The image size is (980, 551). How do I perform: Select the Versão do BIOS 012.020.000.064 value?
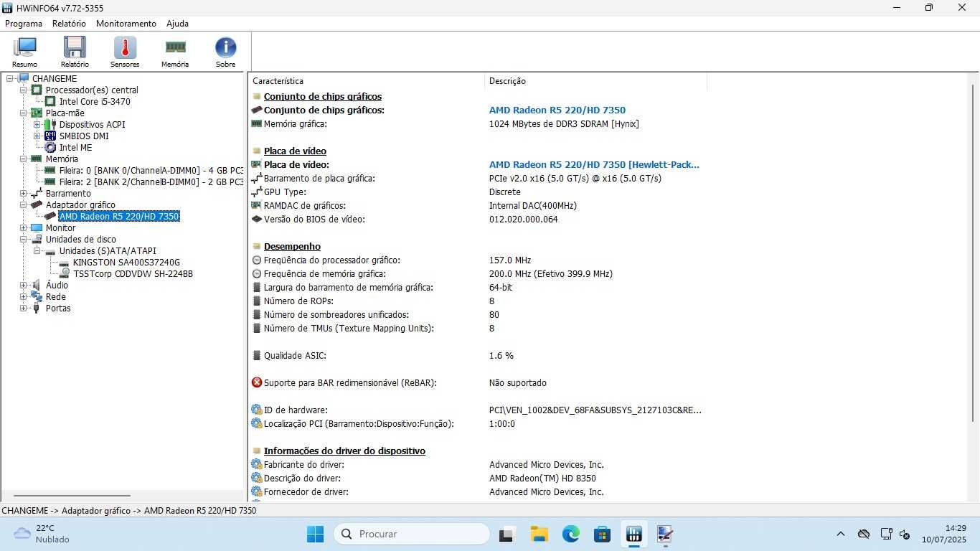524,220
